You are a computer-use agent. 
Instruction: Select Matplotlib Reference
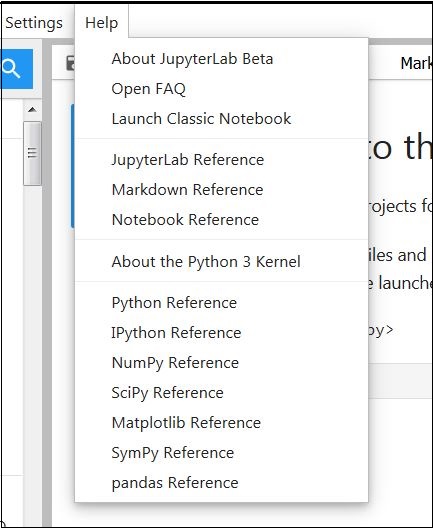(221, 423)
